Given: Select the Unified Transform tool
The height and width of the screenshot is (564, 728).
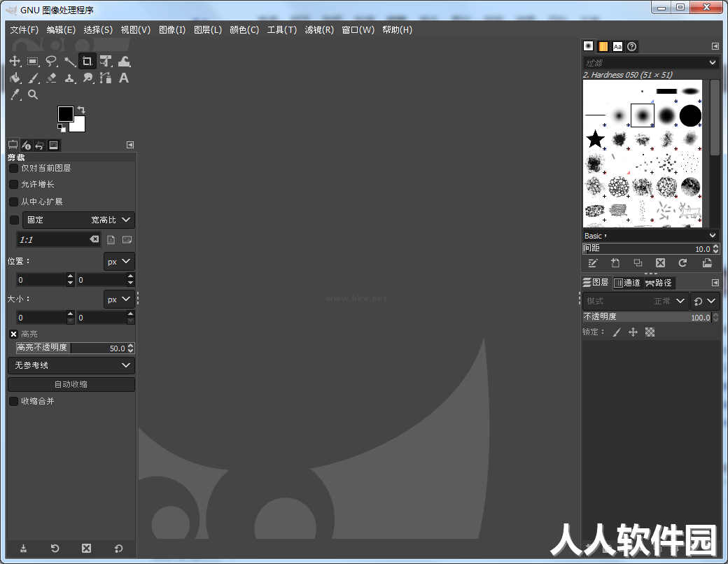Looking at the screenshot, I should coord(106,61).
